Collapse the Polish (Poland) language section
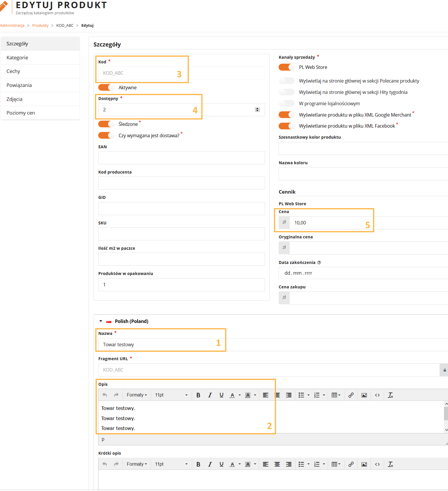448x491 pixels. [101, 321]
